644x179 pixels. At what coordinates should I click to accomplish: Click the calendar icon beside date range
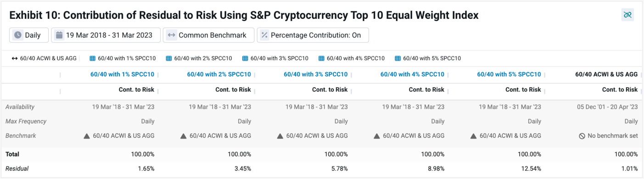[59, 35]
